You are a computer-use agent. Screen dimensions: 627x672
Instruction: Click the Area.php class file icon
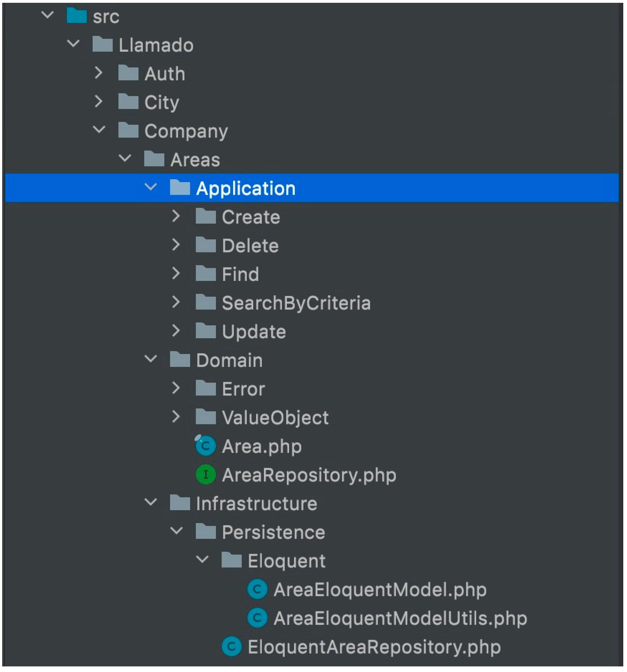click(x=205, y=446)
